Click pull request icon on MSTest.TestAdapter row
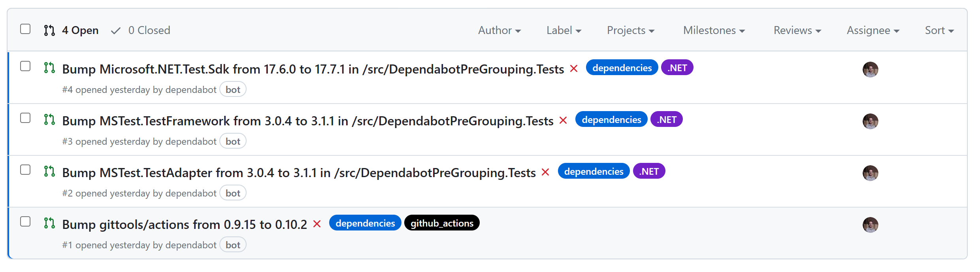Image resolution: width=980 pixels, height=272 pixels. pyautogui.click(x=49, y=171)
